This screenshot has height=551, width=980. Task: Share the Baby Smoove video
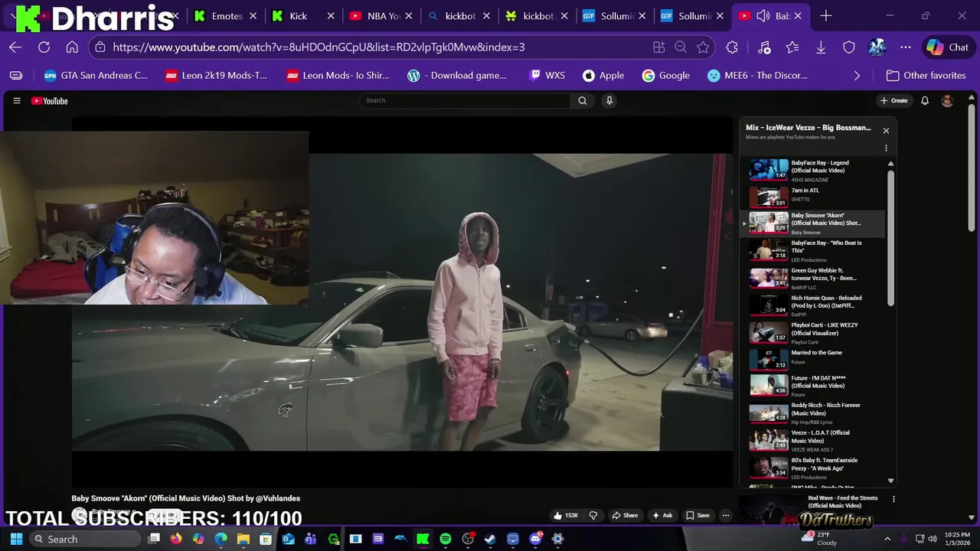[x=625, y=516]
